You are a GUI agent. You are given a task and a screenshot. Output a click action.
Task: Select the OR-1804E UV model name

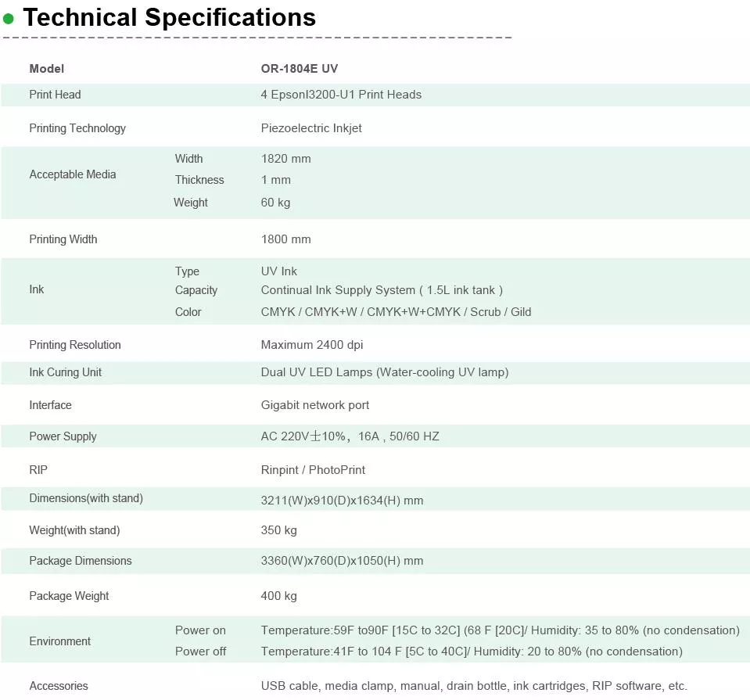(x=299, y=69)
